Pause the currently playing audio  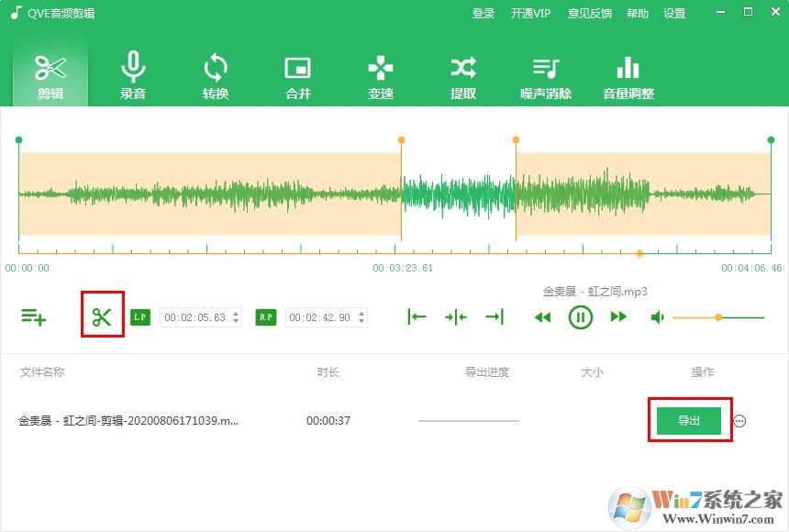pyautogui.click(x=581, y=316)
